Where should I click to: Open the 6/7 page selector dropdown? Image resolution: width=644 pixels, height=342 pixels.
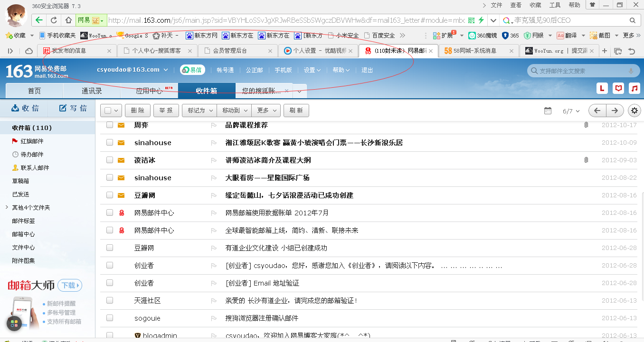[x=571, y=111]
